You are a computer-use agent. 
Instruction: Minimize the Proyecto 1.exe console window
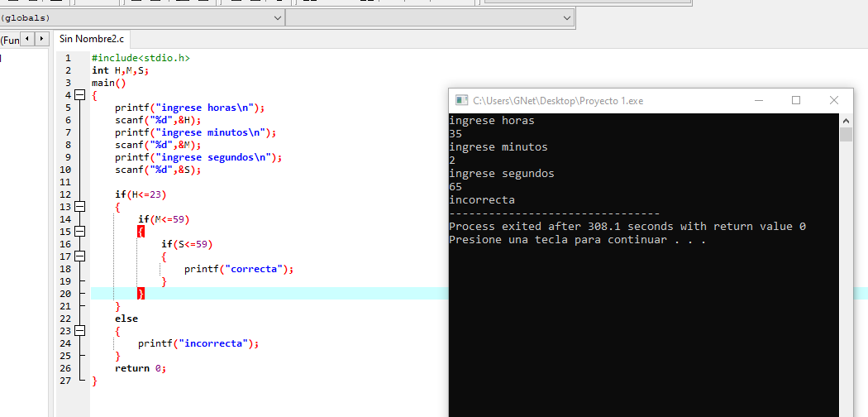(x=759, y=100)
